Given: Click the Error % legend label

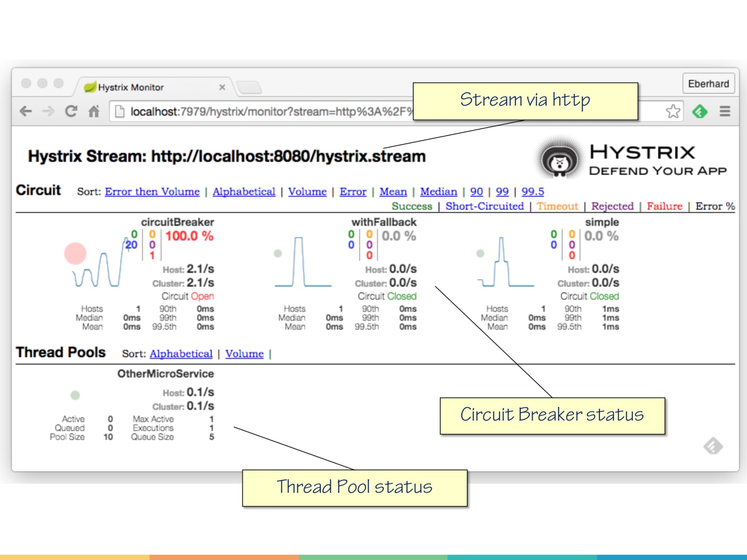Looking at the screenshot, I should click(x=715, y=206).
